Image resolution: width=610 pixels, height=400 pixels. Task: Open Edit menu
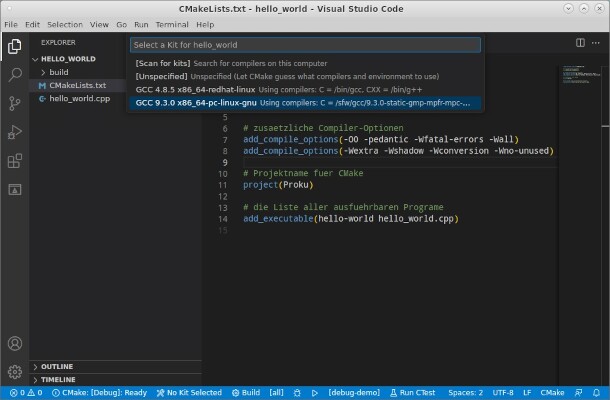[32, 25]
